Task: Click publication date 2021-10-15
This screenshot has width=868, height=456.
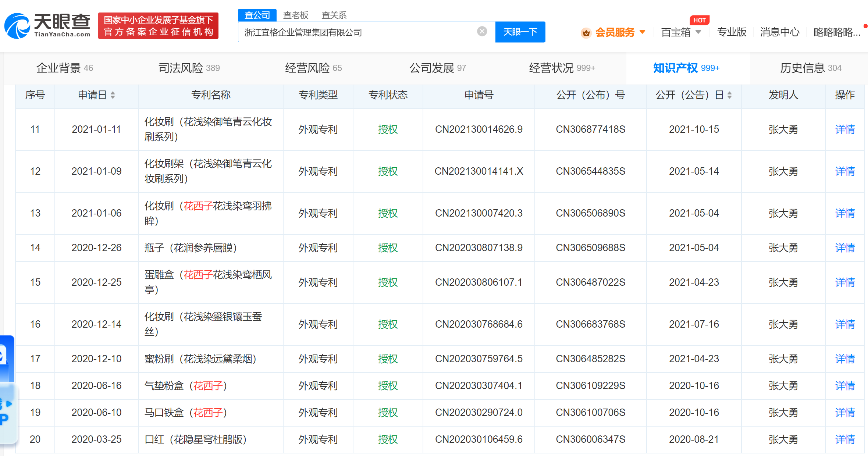Action: coord(694,129)
